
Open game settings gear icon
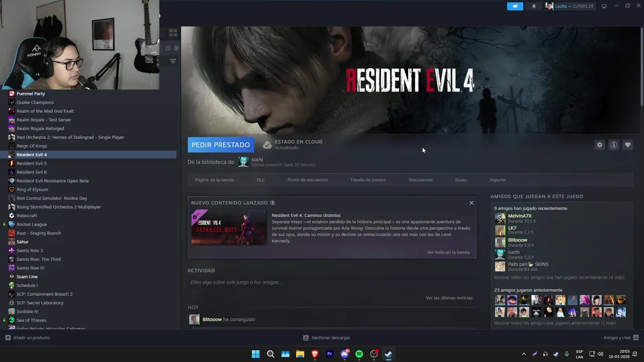tap(599, 145)
